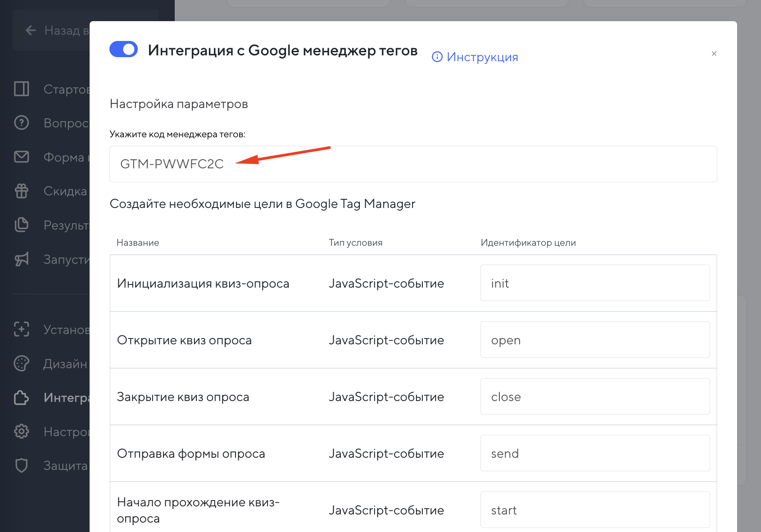Click the Идентификатор цели column header

pyautogui.click(x=528, y=243)
